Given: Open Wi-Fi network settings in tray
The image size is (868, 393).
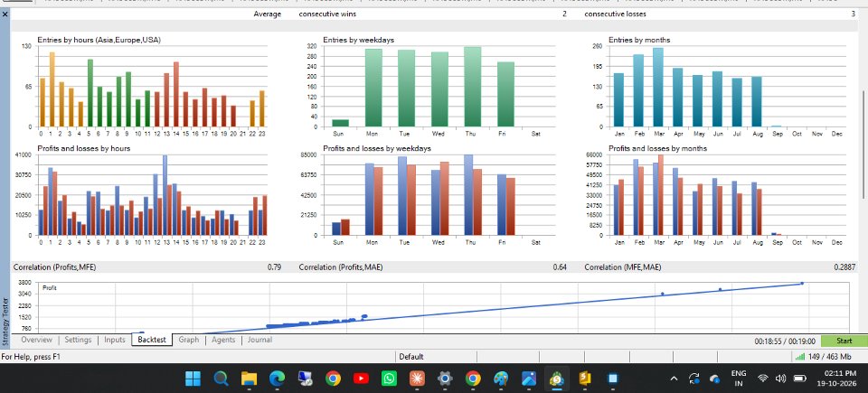Looking at the screenshot, I should [763, 379].
